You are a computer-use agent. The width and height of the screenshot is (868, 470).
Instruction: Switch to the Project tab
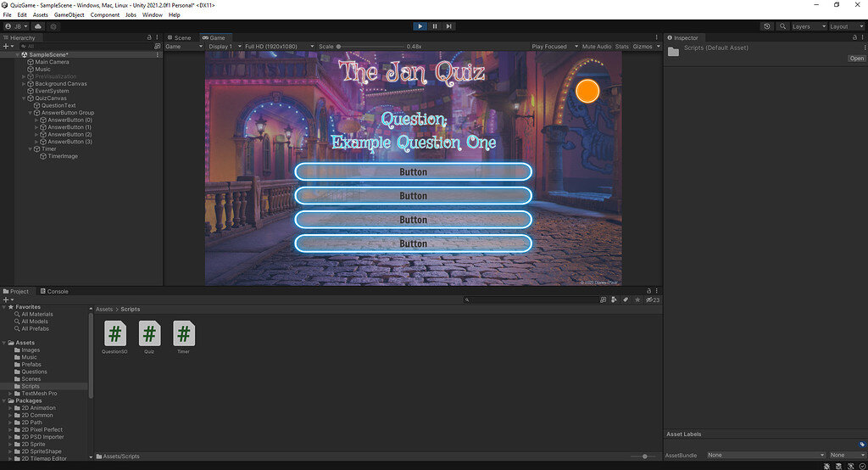(x=15, y=291)
